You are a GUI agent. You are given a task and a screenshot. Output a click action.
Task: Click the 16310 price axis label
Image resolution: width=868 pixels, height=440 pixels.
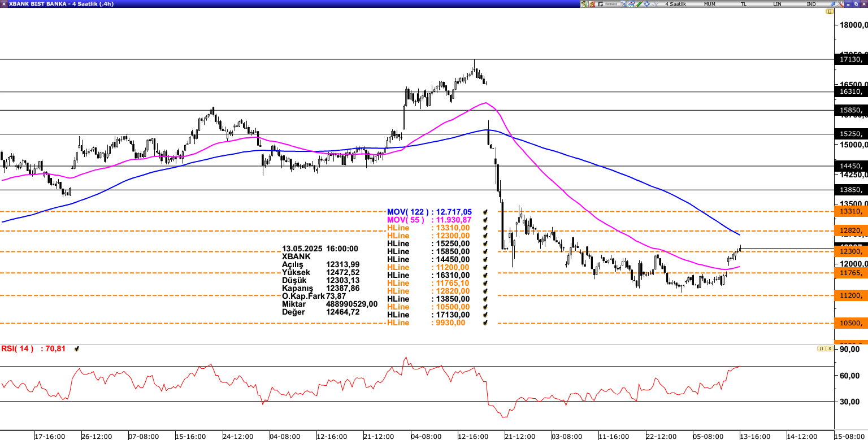pos(850,92)
